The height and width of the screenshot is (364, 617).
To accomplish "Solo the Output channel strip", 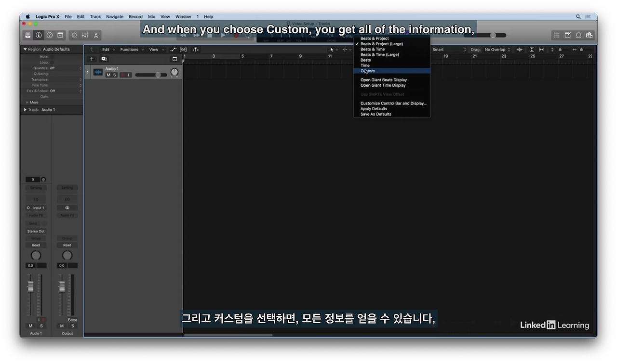I will [72, 326].
